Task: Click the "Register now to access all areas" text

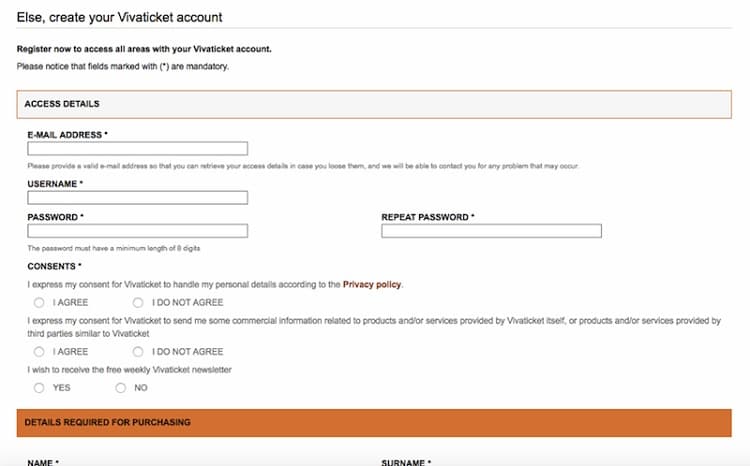Action: pos(144,49)
